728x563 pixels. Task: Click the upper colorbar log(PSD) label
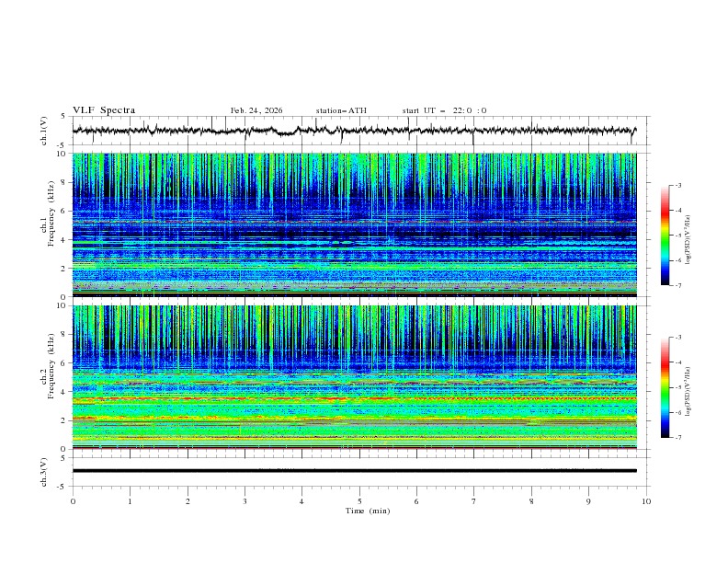[688, 240]
